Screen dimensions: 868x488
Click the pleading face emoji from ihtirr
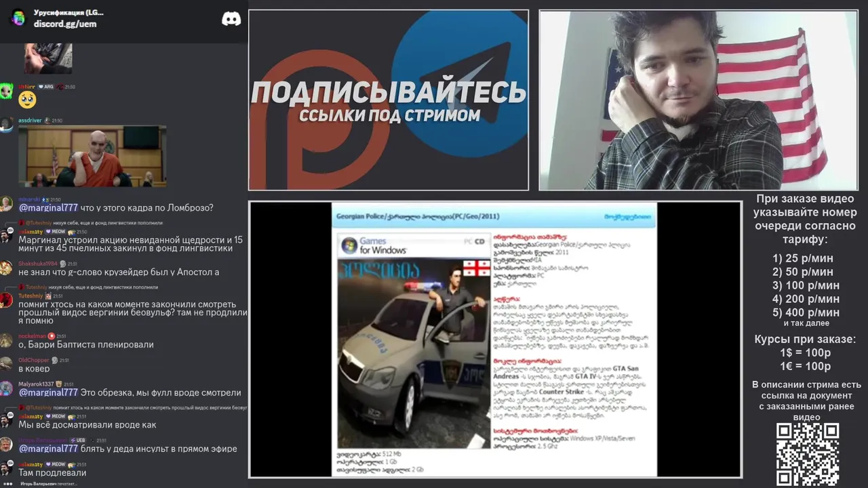(x=27, y=100)
